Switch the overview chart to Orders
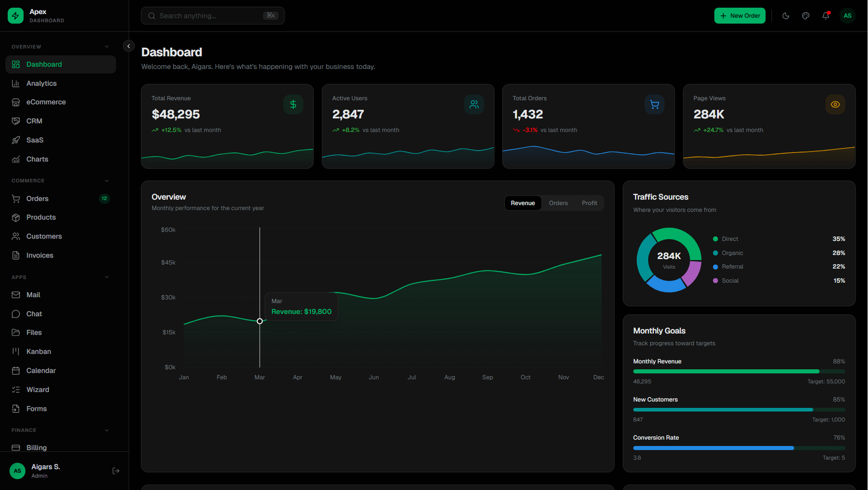Image resolution: width=868 pixels, height=490 pixels. [x=558, y=203]
